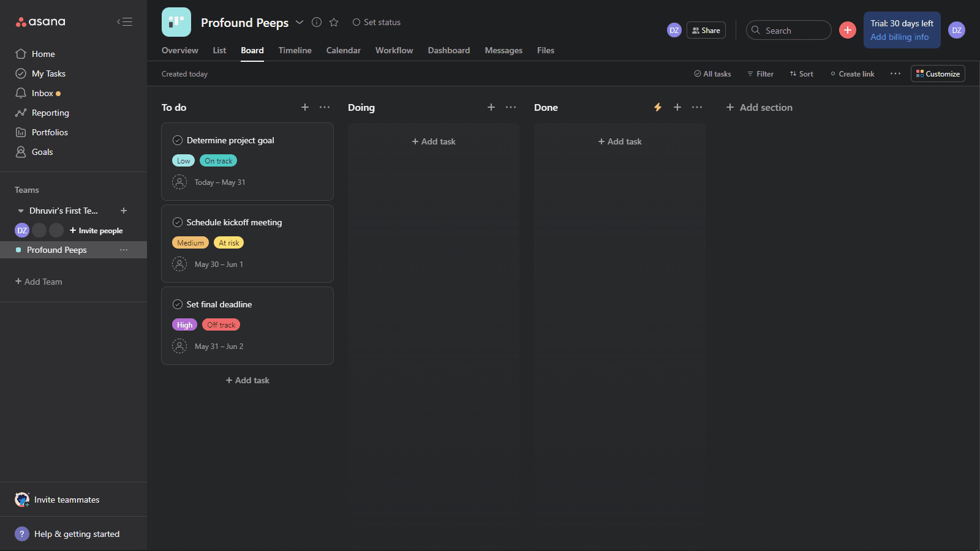Screen dimensions: 980x551
Task: Click the Low priority tag
Action: pos(184,161)
